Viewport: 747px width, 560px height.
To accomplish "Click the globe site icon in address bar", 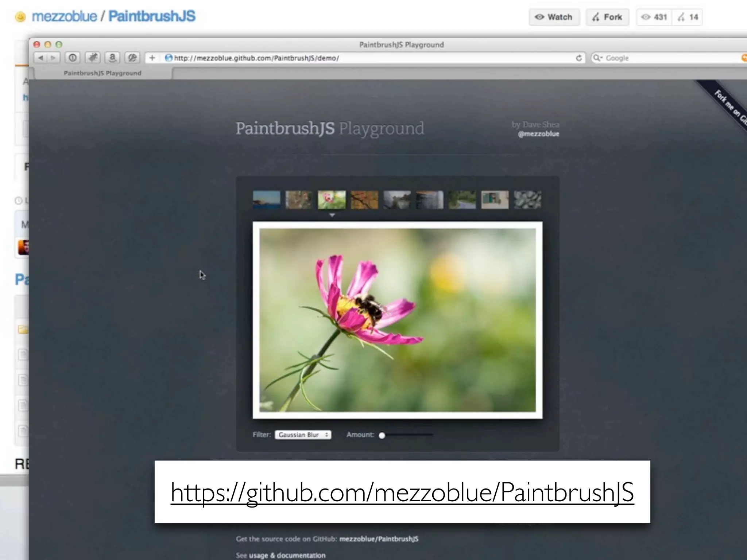I will (x=168, y=58).
